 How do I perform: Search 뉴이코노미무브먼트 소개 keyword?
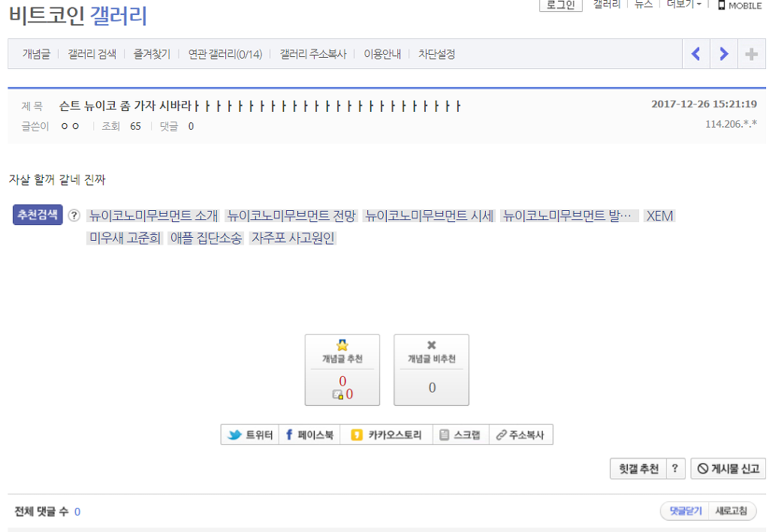coord(153,215)
